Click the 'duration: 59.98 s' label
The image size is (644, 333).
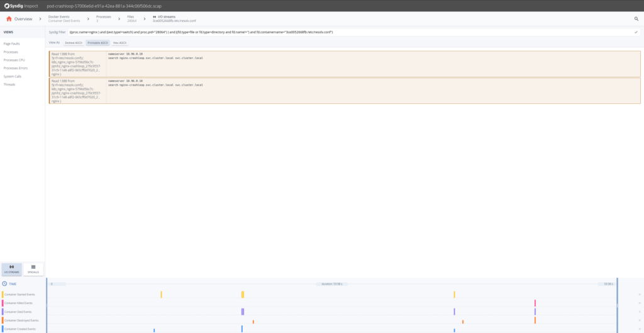(x=332, y=284)
